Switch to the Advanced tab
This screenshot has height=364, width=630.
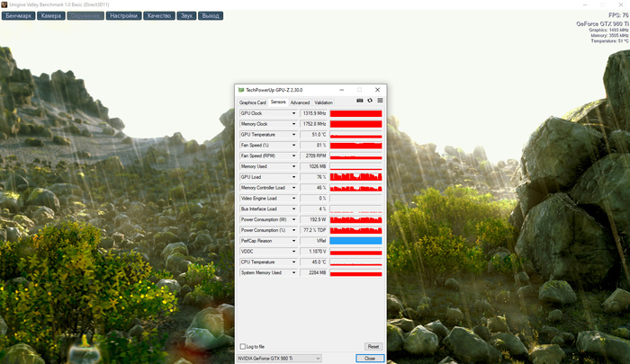pos(300,102)
